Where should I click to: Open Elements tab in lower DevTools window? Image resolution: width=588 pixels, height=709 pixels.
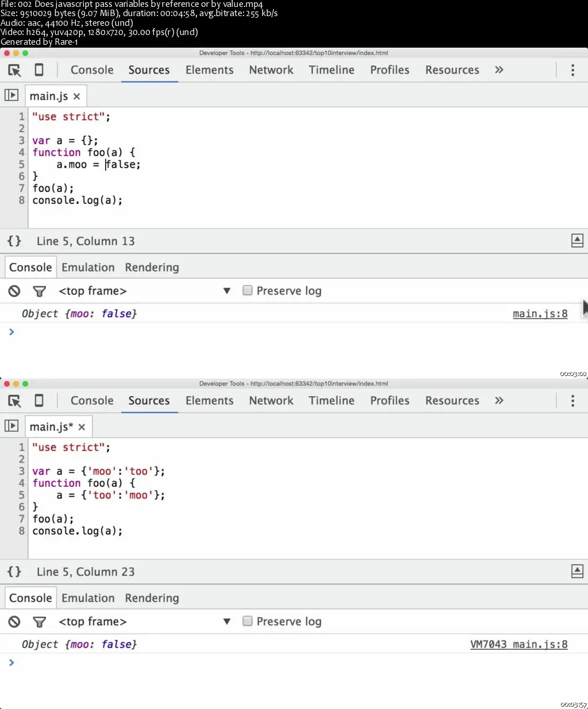(x=210, y=401)
